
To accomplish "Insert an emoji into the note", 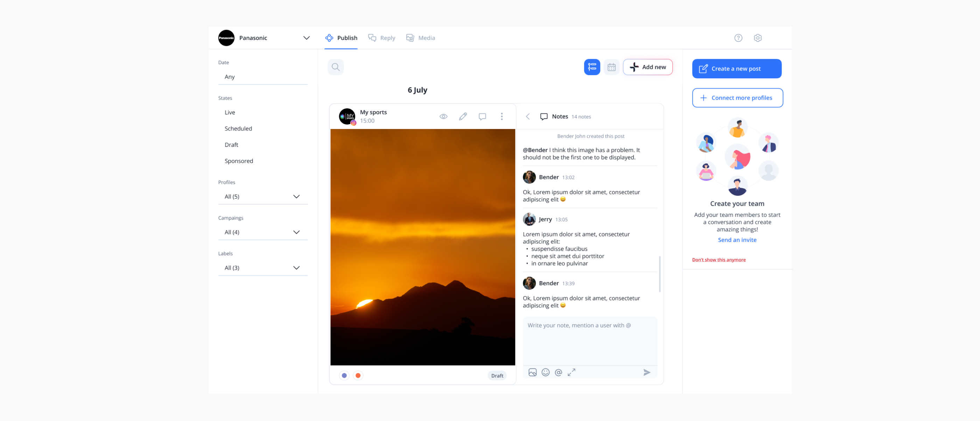I will 546,372.
